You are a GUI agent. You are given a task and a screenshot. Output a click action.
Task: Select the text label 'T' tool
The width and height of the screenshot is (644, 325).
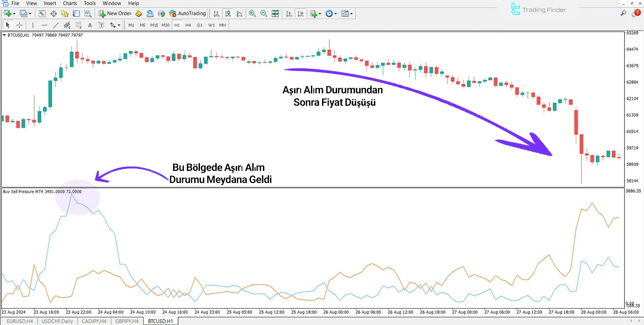[x=101, y=25]
